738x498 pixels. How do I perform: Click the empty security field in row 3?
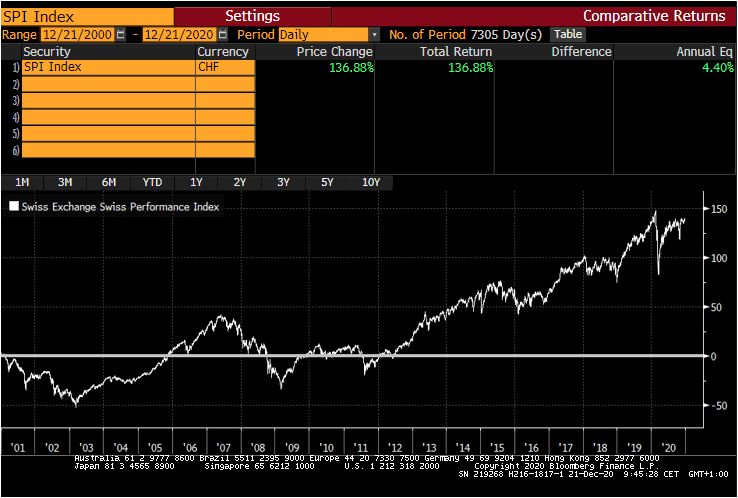tap(108, 101)
